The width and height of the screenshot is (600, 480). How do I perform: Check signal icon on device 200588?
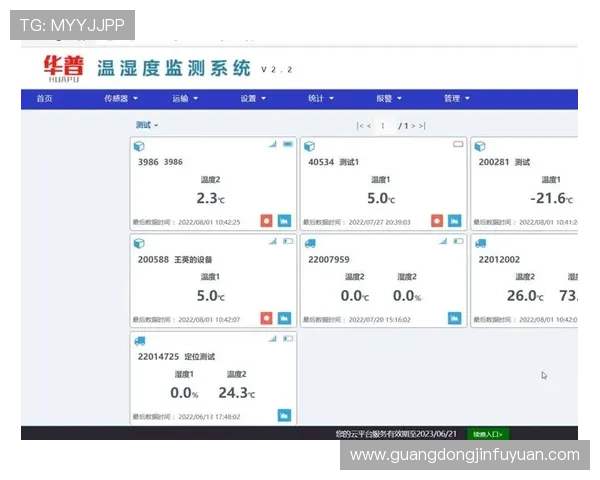point(272,241)
